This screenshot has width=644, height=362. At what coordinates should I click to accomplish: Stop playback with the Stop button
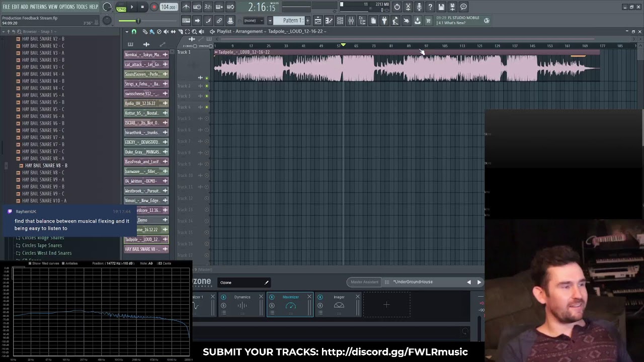[142, 7]
